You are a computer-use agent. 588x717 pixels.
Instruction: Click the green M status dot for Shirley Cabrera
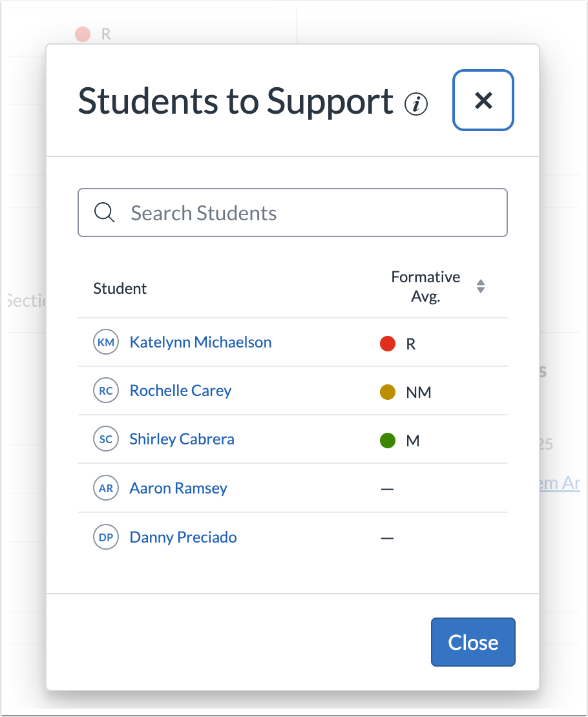click(387, 439)
